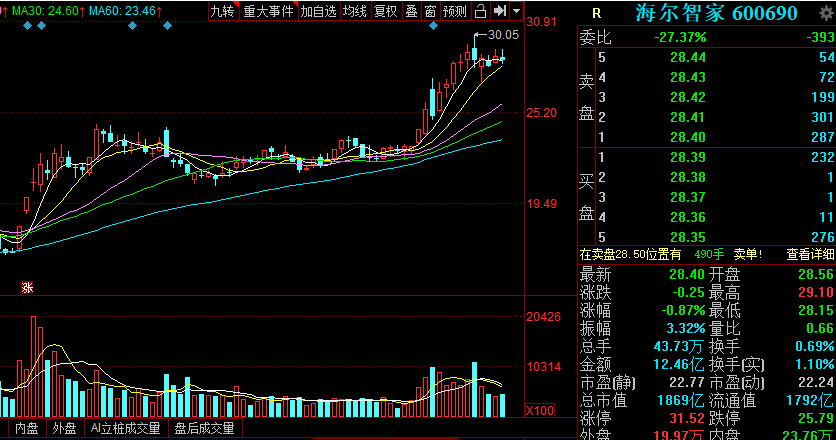Viewport: 836px width, 440px height.
Task: Toggle 均线 moving averages
Action: tap(355, 11)
